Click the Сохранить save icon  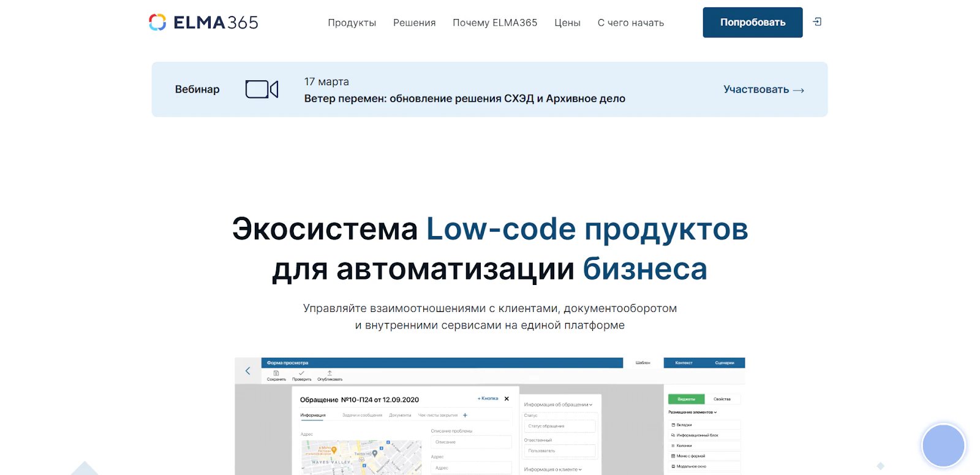tap(276, 373)
